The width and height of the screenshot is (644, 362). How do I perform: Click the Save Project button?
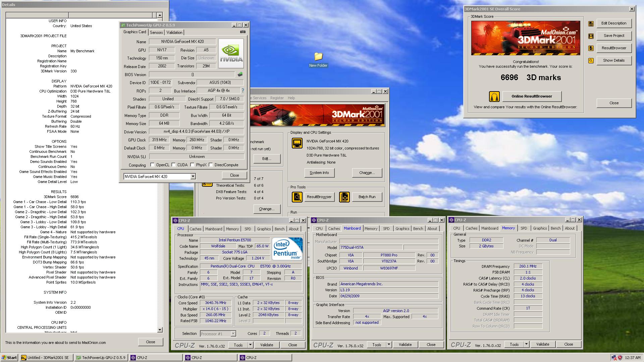click(614, 36)
